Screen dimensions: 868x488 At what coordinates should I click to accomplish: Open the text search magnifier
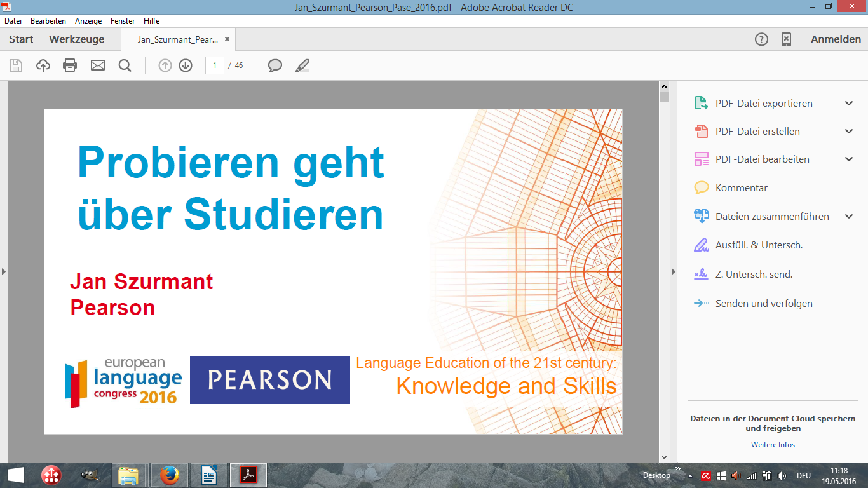pyautogui.click(x=125, y=65)
